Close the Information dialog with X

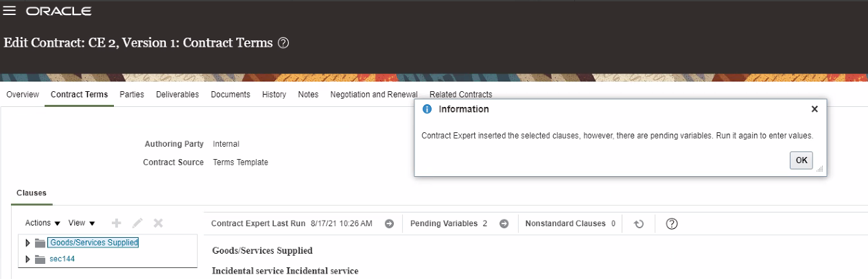pos(814,109)
